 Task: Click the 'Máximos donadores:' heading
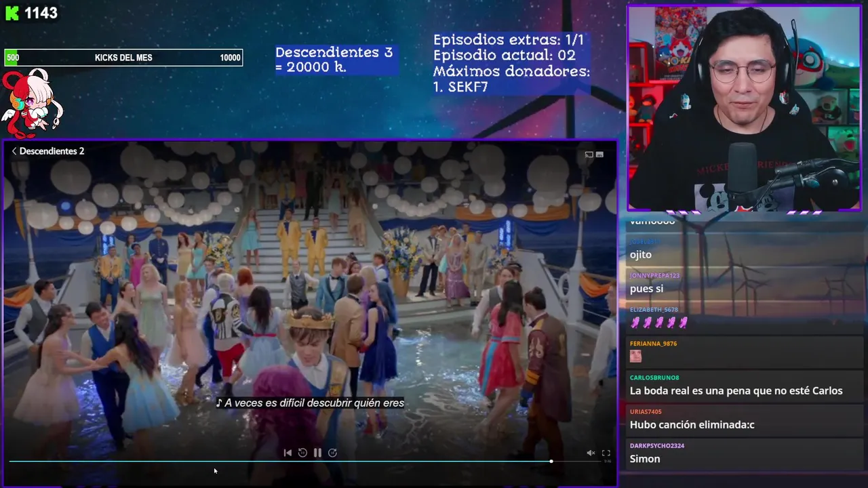coord(511,71)
